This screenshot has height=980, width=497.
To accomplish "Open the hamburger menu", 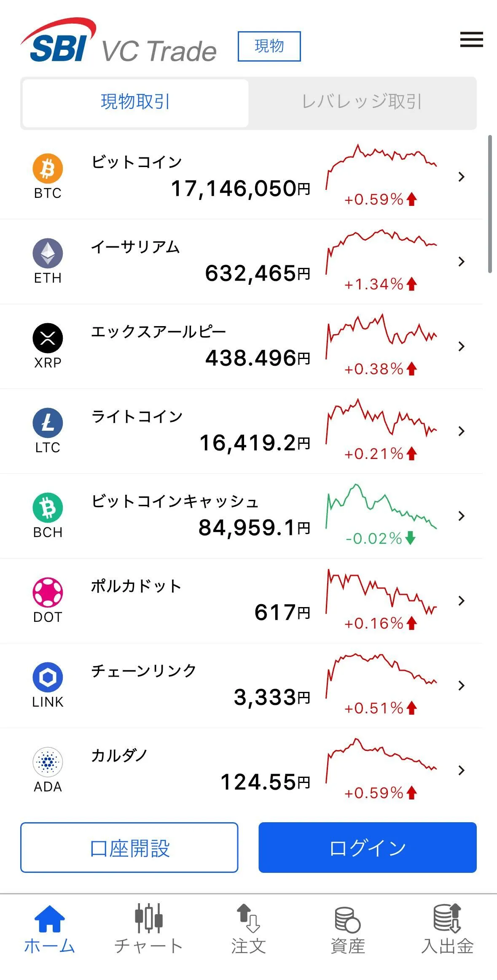I will [471, 39].
